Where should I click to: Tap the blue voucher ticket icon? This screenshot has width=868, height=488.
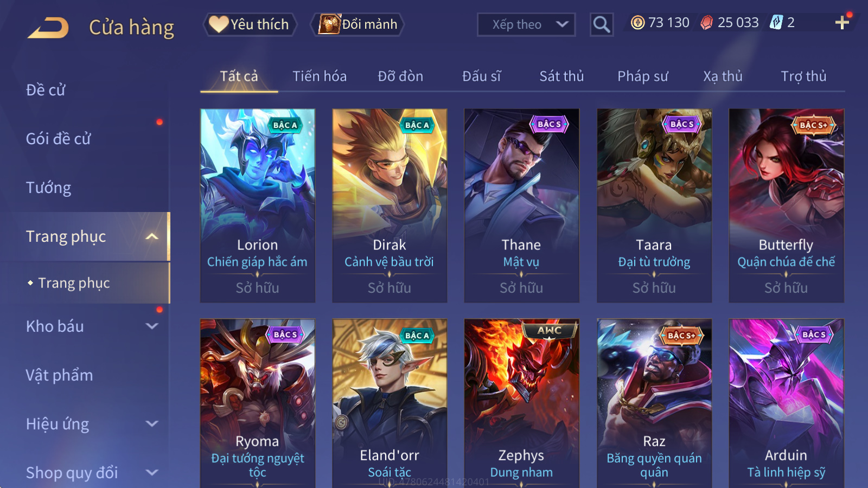[x=776, y=22]
